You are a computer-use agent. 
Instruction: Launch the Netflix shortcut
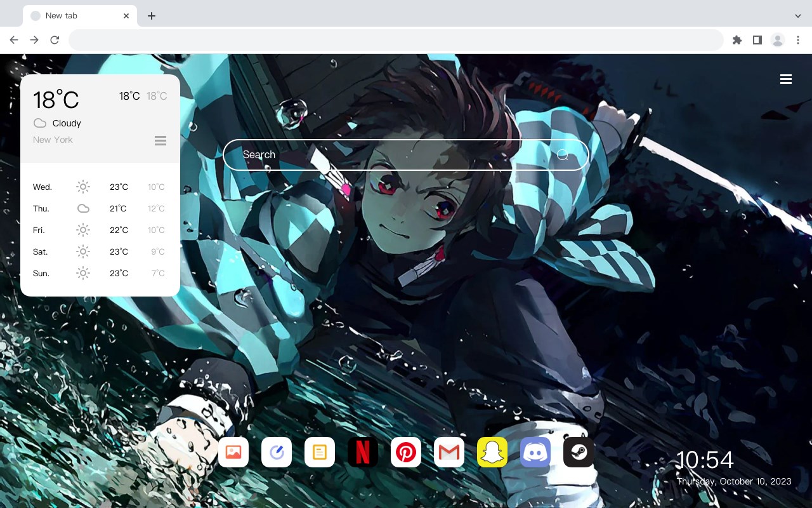coord(363,452)
